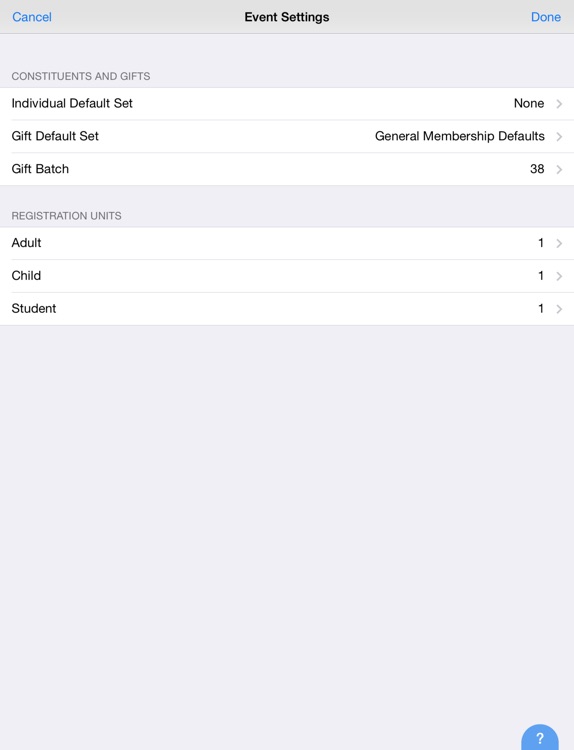574x750 pixels.
Task: Open the Individual Default Set row
Action: tap(287, 103)
